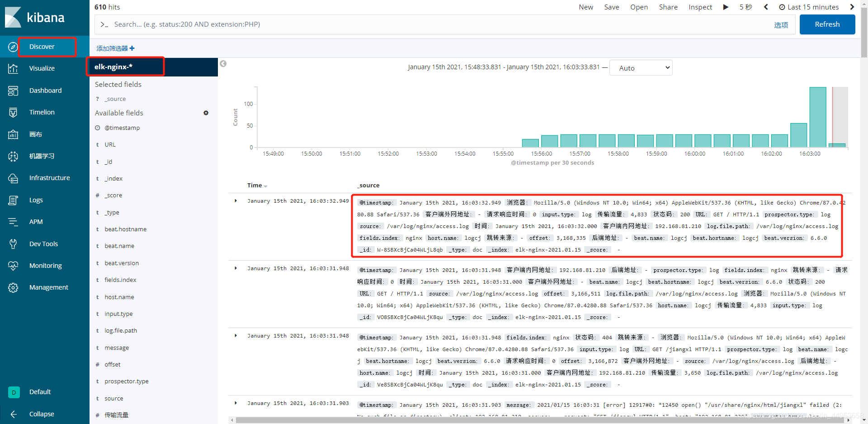Start auto-refresh with the play icon

[x=726, y=7]
